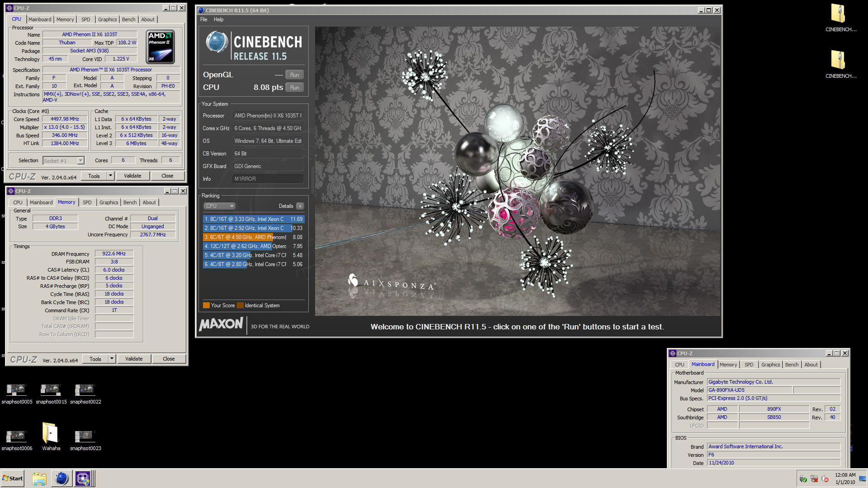Open the Tools dropdown arrow in CPU window
The width and height of the screenshot is (868, 488).
pyautogui.click(x=110, y=176)
